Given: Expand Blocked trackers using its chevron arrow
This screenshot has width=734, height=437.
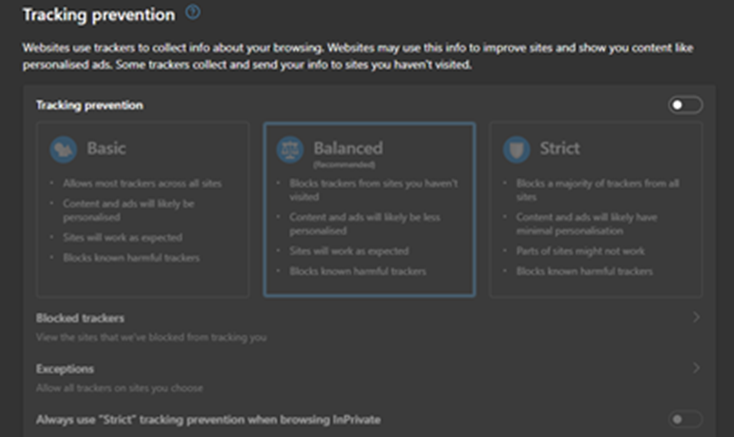Looking at the screenshot, I should tap(696, 318).
